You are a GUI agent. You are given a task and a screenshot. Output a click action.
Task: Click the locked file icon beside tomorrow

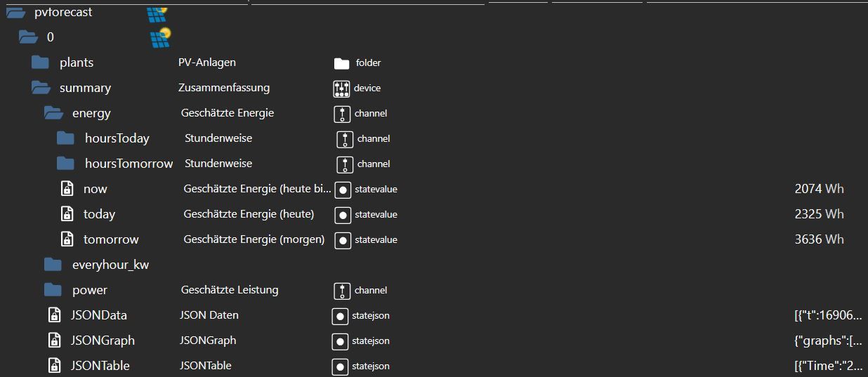point(67,239)
